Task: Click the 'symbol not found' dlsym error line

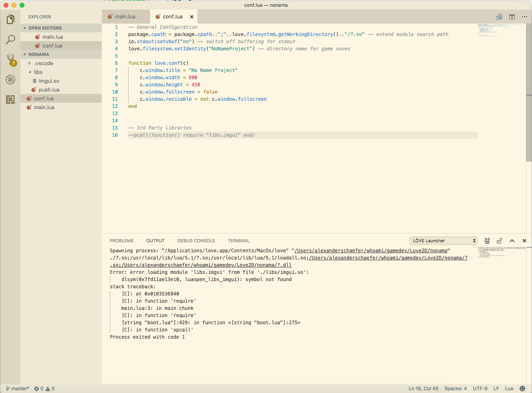Action: [x=206, y=279]
